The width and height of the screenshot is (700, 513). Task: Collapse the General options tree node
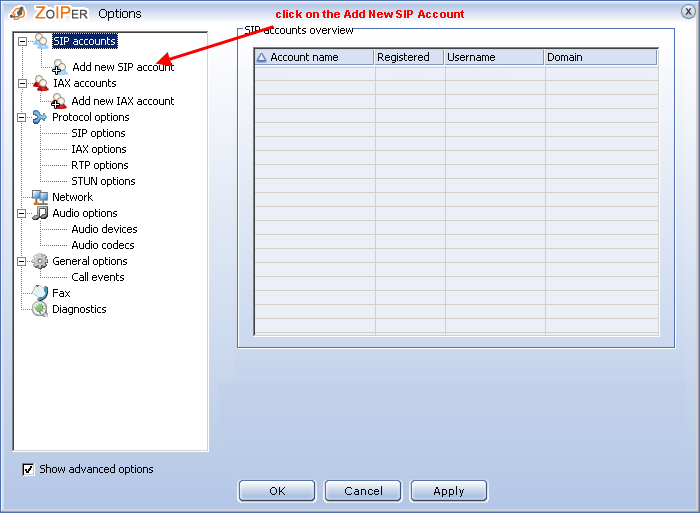(x=21, y=261)
